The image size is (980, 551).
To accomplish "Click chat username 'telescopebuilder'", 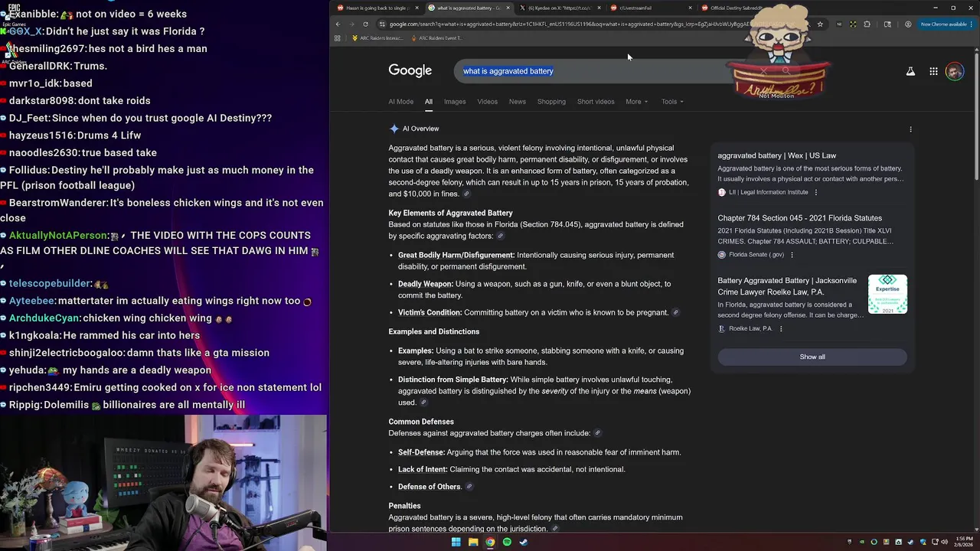I will (x=51, y=284).
